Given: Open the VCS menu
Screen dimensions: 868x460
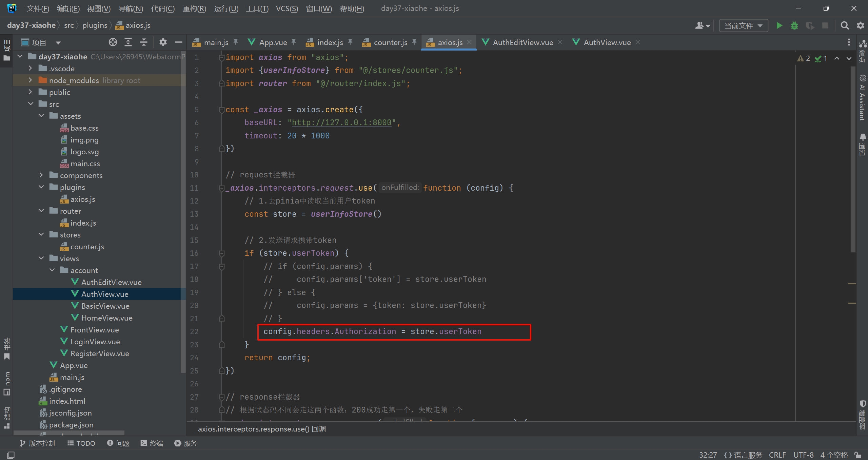Looking at the screenshot, I should click(x=287, y=8).
